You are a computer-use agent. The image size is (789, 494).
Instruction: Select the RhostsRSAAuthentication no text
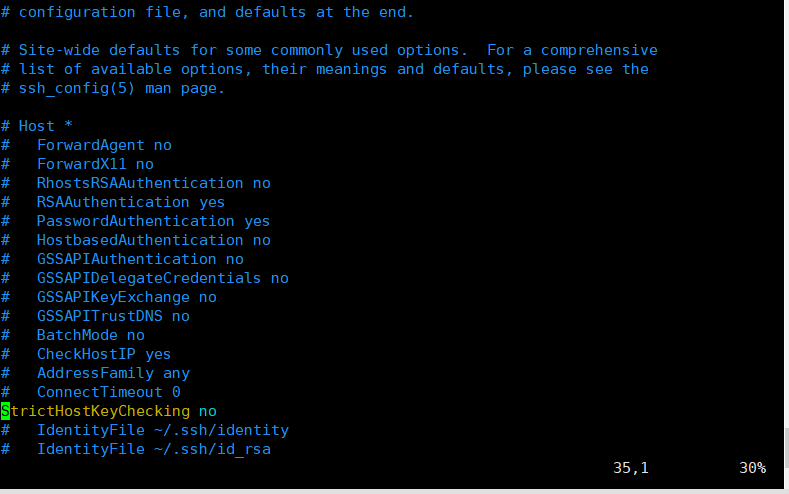pyautogui.click(x=153, y=183)
